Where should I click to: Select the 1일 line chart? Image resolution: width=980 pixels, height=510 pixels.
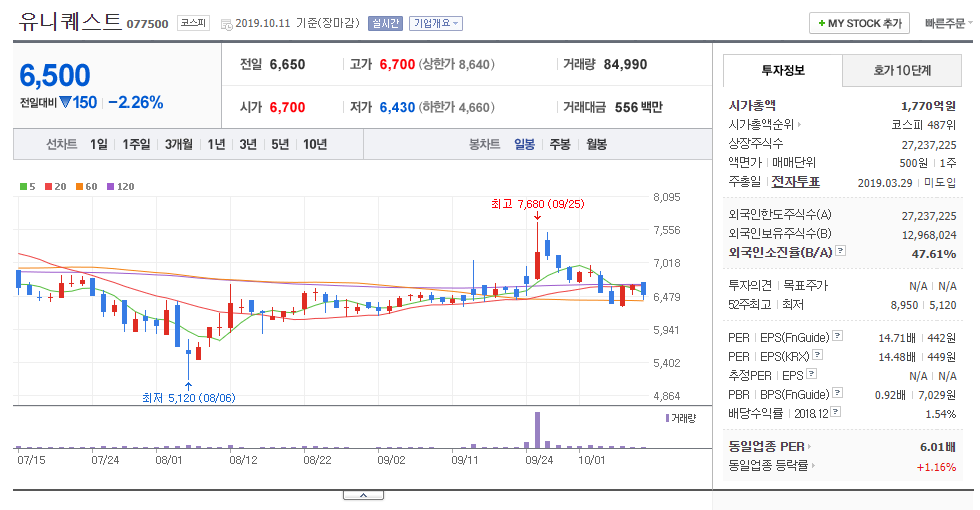pos(99,144)
